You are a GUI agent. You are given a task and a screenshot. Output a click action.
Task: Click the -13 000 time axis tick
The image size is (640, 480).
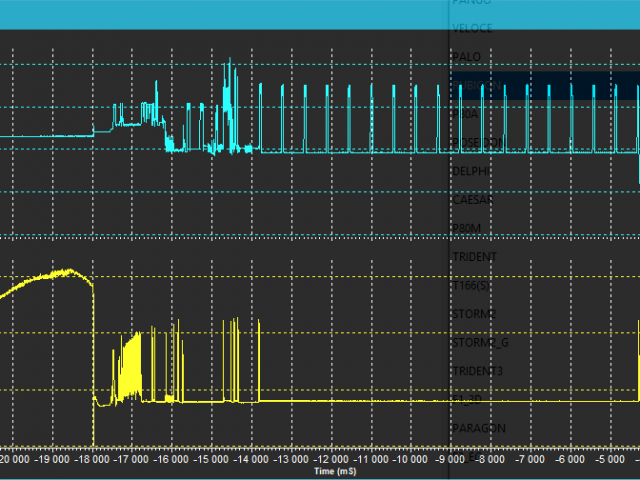point(294,460)
